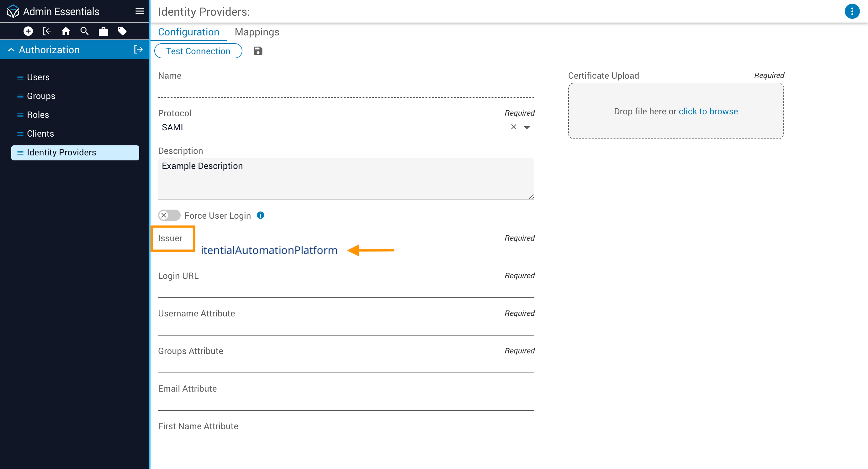868x469 pixels.
Task: Open search with the magnifier icon
Action: tap(85, 31)
